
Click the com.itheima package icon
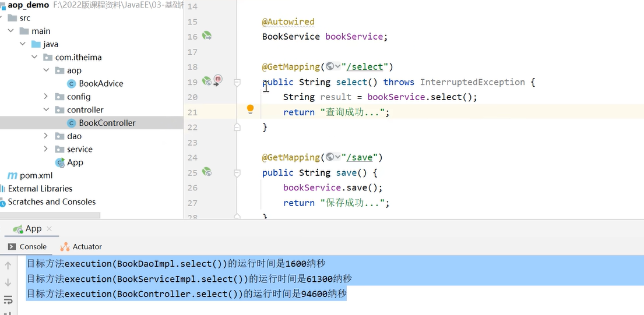click(x=48, y=58)
